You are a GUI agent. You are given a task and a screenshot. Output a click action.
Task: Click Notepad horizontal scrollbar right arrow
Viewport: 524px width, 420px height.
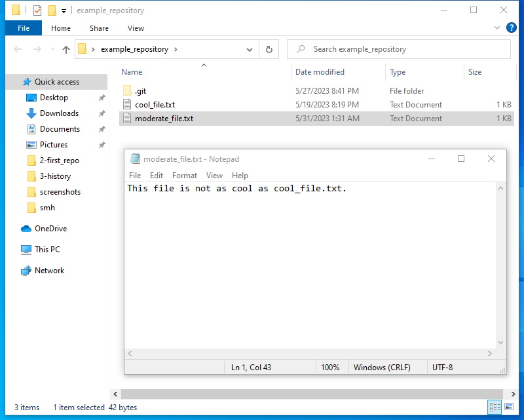coord(490,353)
